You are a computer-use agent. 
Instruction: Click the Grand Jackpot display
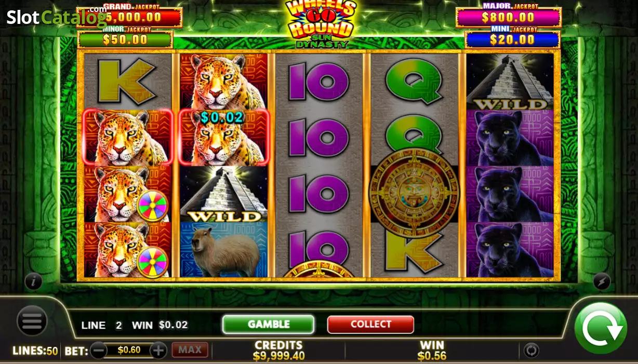pyautogui.click(x=129, y=16)
